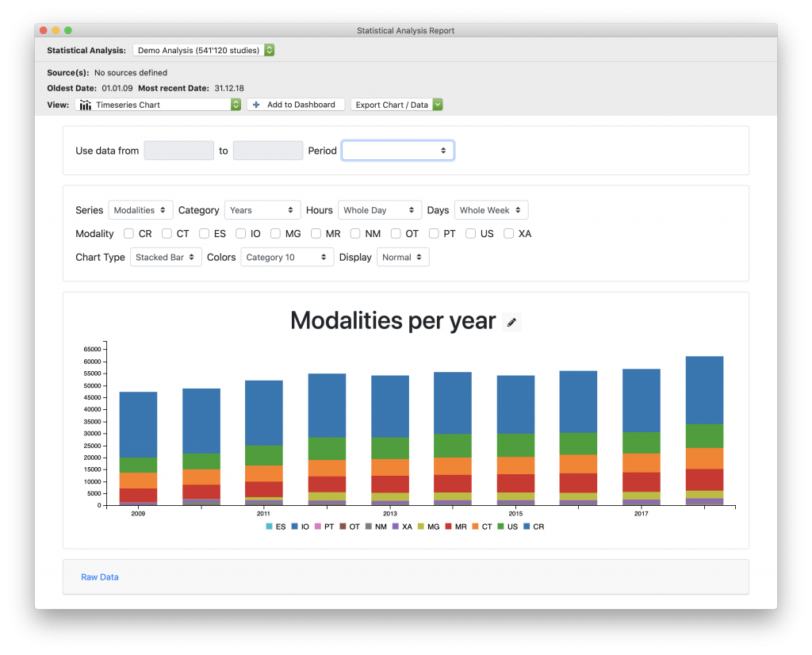Click the Add to Dashboard button
This screenshot has height=655, width=812.
[295, 104]
